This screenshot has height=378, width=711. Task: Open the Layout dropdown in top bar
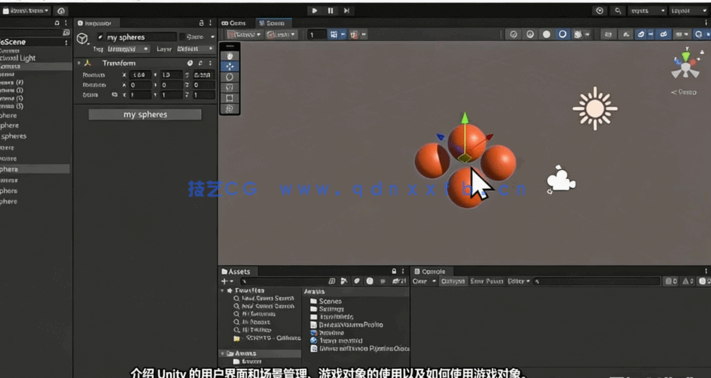tap(688, 10)
